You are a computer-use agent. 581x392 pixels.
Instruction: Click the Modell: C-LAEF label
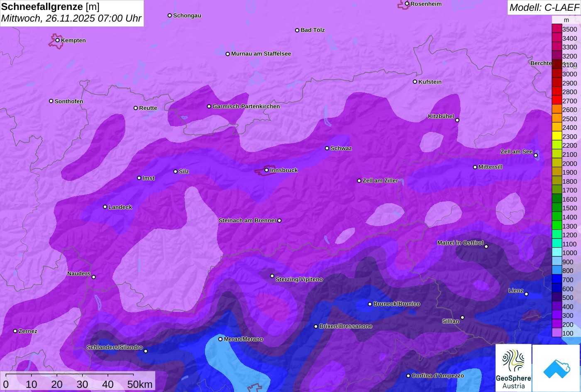544,7
